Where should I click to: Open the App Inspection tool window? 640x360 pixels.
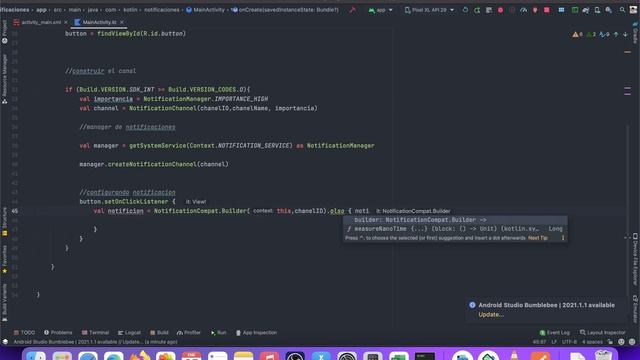(x=256, y=333)
